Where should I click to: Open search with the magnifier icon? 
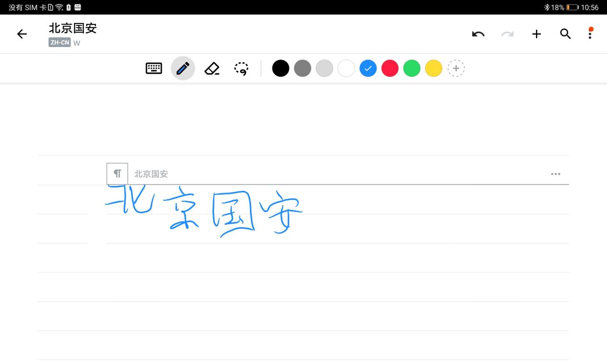565,34
